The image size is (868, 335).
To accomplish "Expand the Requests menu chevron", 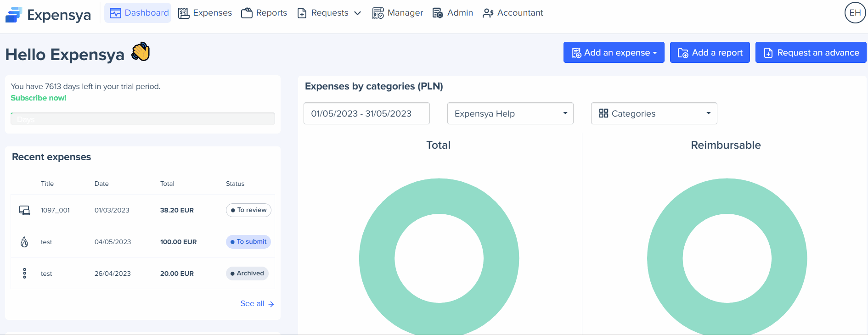I will [357, 13].
